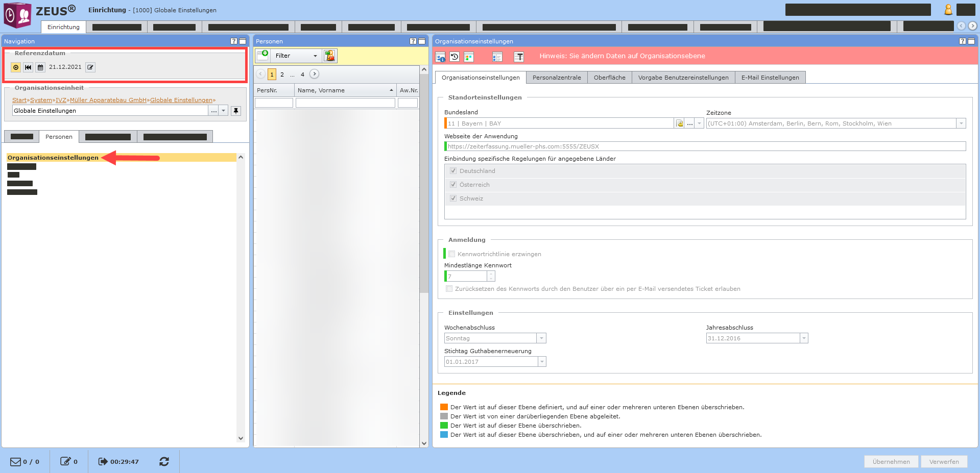980x473 pixels.
Task: Open the E-Mail Einstellungen tab
Action: point(770,78)
